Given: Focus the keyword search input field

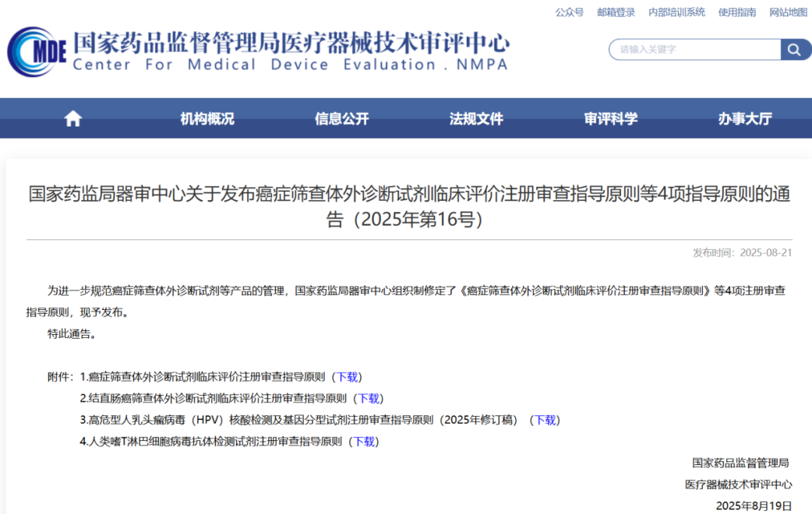Looking at the screenshot, I should [x=695, y=50].
